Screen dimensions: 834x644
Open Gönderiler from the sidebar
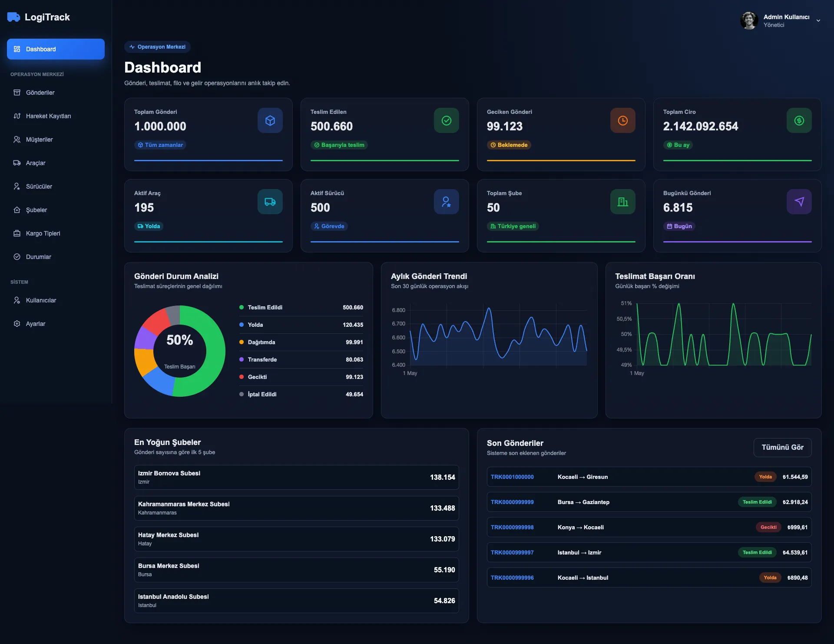(56, 93)
